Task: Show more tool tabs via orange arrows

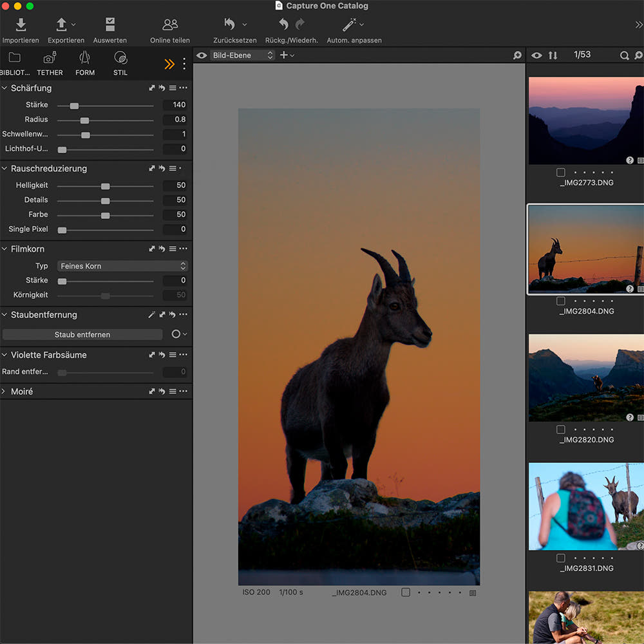Action: (169, 64)
